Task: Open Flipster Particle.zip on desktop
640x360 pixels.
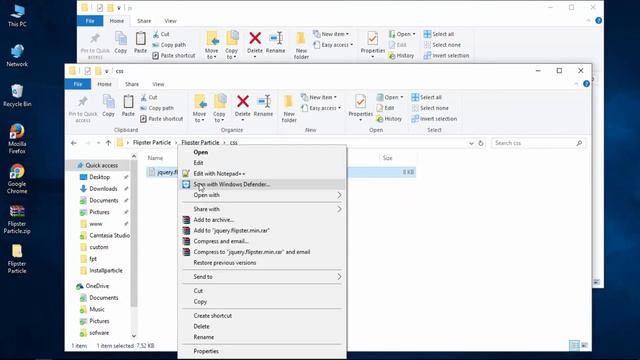Action: (17, 219)
